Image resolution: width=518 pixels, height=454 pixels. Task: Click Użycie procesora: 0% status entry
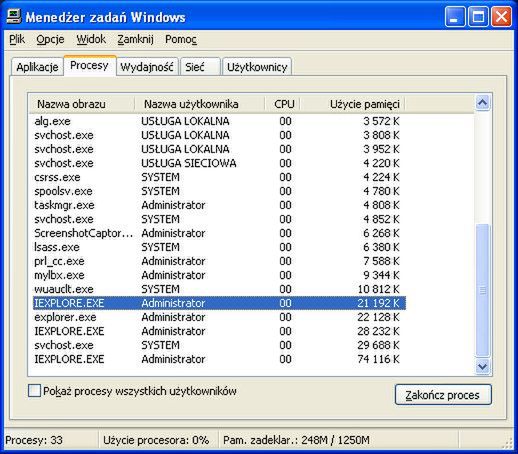pos(156,440)
